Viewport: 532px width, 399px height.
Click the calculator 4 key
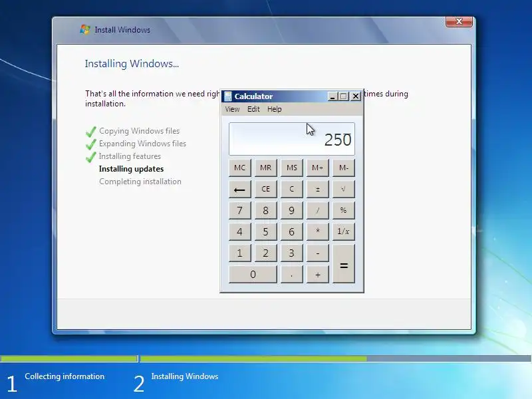click(240, 231)
